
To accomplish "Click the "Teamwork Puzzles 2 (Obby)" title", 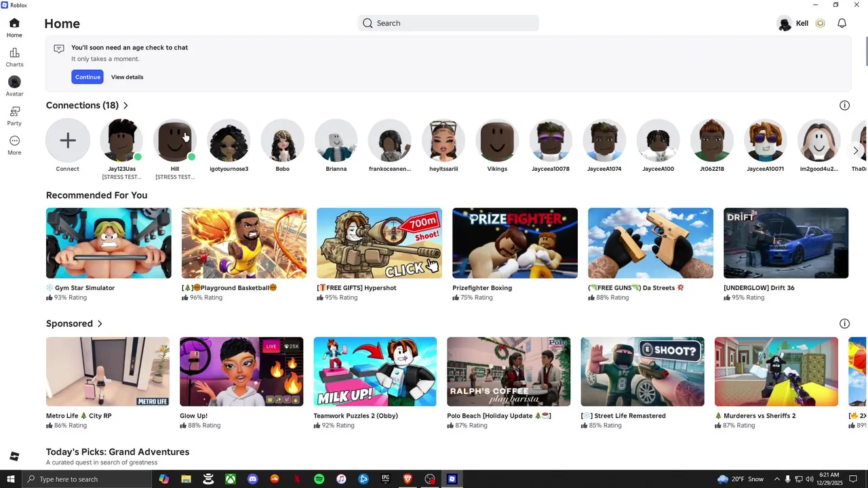I will click(x=355, y=416).
